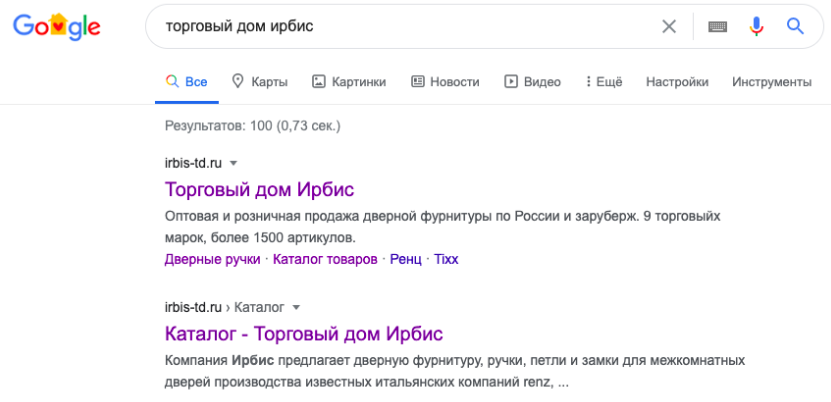
Task: Expand the dropdown arrow next to irbis-td.ru › Каталог
Action: tap(296, 307)
